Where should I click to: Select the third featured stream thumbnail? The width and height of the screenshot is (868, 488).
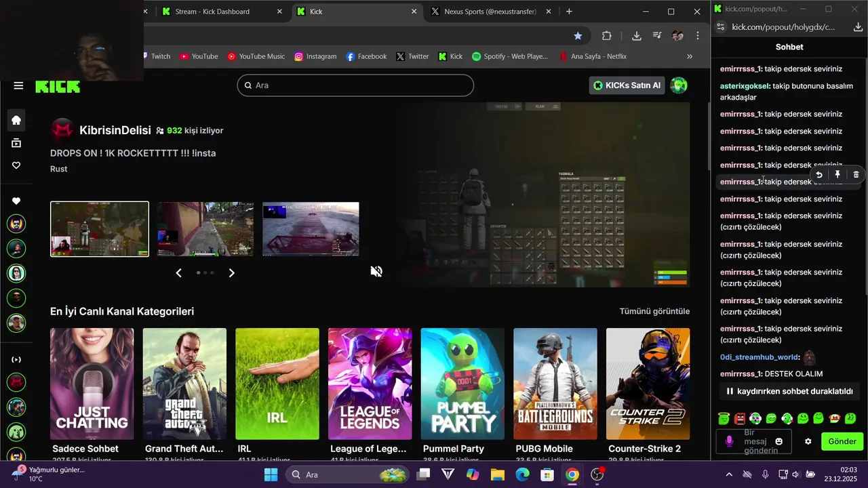click(311, 229)
